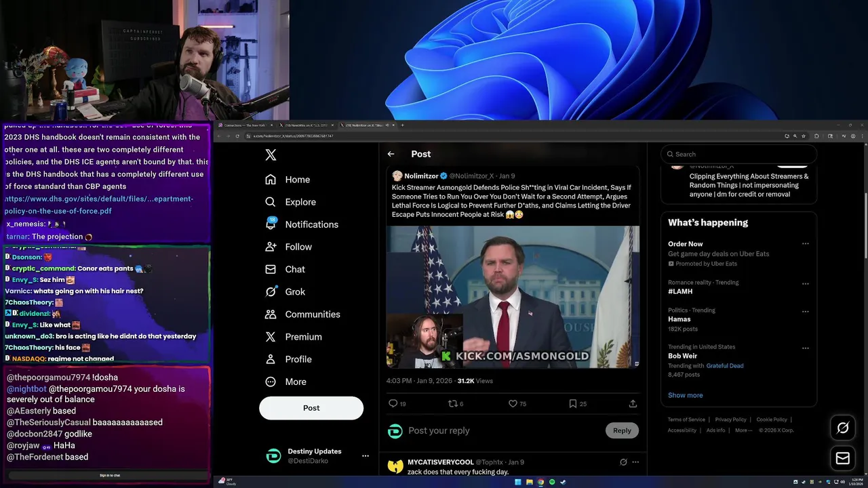Click the back arrow beside Post heading
Viewport: 868px width, 488px height.
pos(391,154)
